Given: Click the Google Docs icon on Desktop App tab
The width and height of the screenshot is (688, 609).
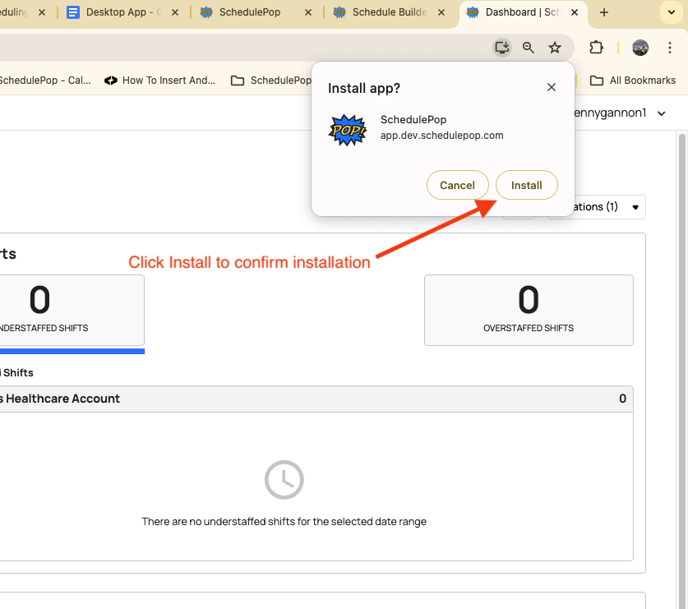Looking at the screenshot, I should pyautogui.click(x=73, y=12).
